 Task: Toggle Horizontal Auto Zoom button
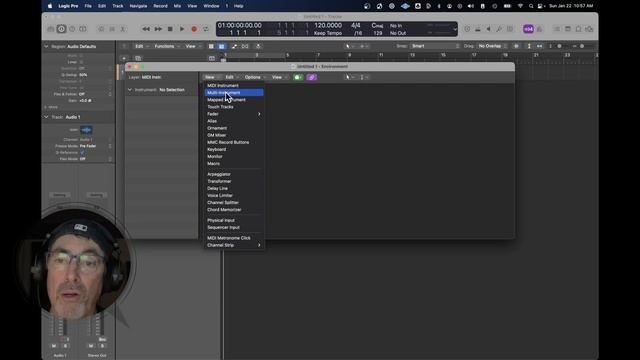[x=540, y=46]
